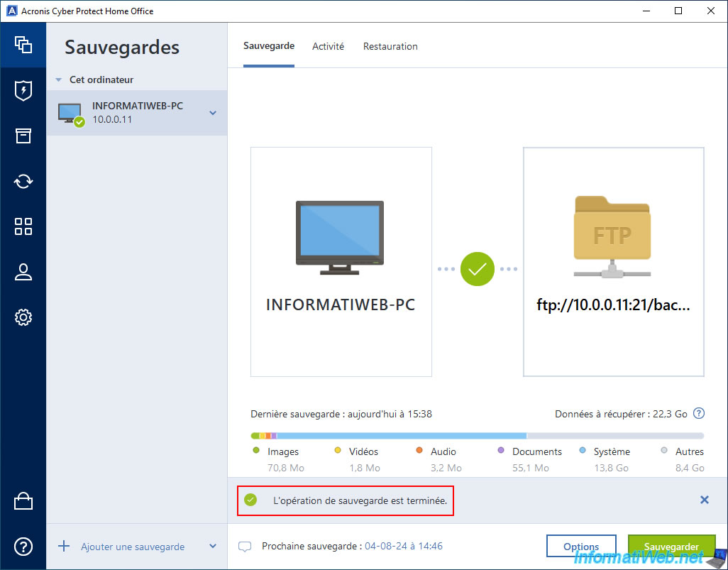This screenshot has width=728, height=570.
Task: Click next backup date 04-08-24 à 14:46
Action: (x=404, y=546)
